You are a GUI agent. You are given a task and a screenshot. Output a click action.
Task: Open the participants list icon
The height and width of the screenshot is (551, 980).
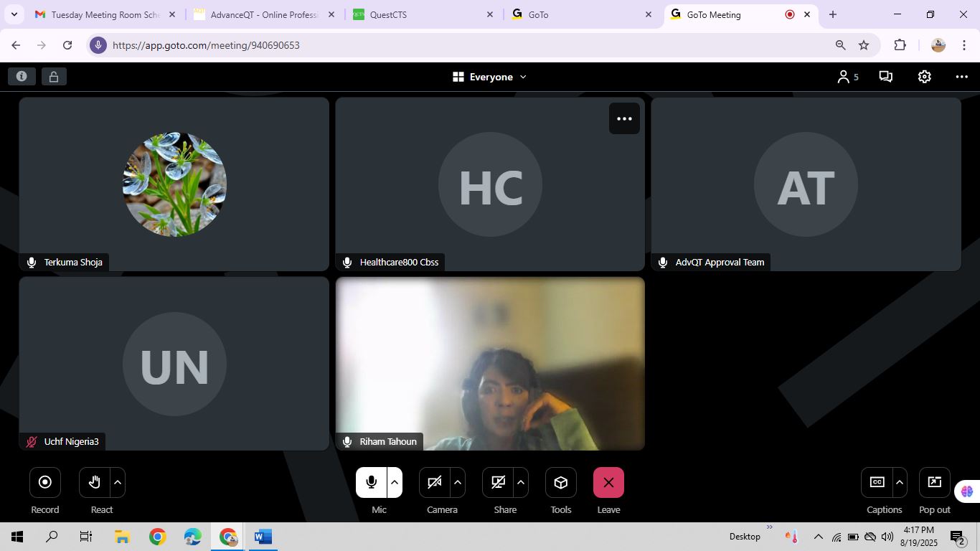pyautogui.click(x=847, y=77)
